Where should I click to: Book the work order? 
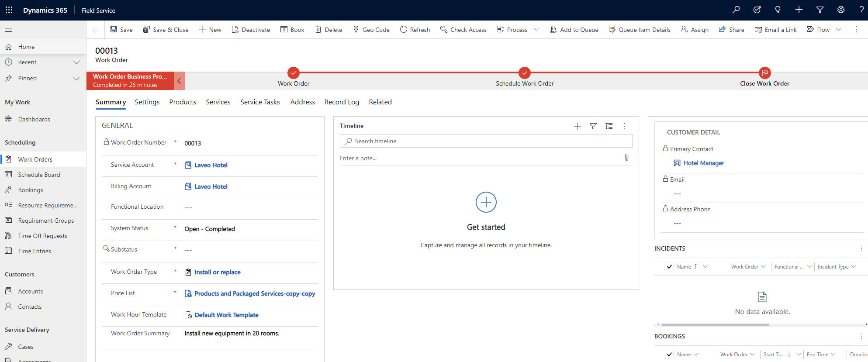292,30
